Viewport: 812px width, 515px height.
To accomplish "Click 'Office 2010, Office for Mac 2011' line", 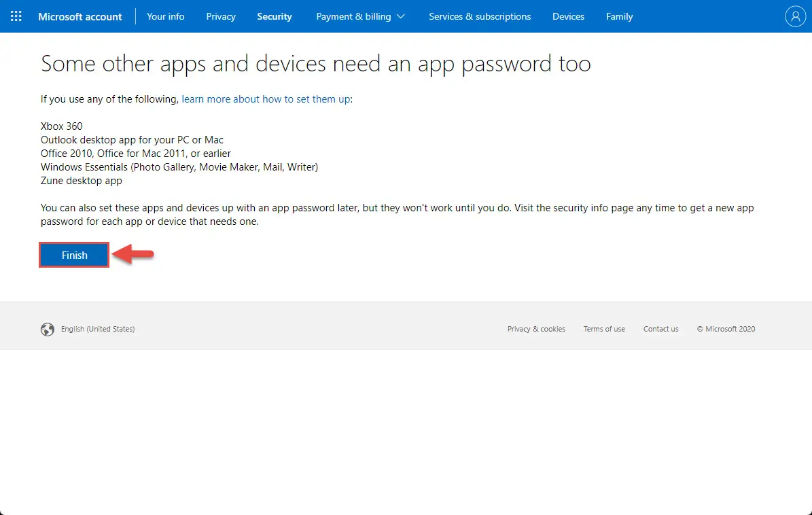I will click(x=136, y=153).
